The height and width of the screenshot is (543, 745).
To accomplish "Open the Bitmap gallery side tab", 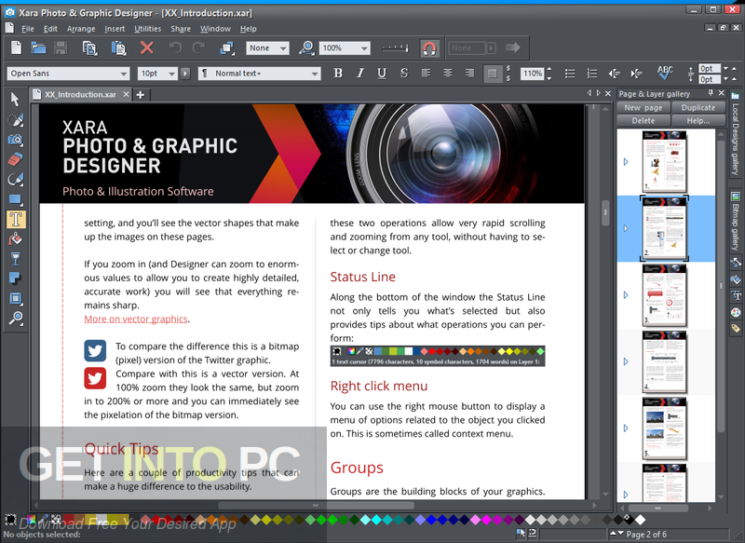I will (735, 221).
